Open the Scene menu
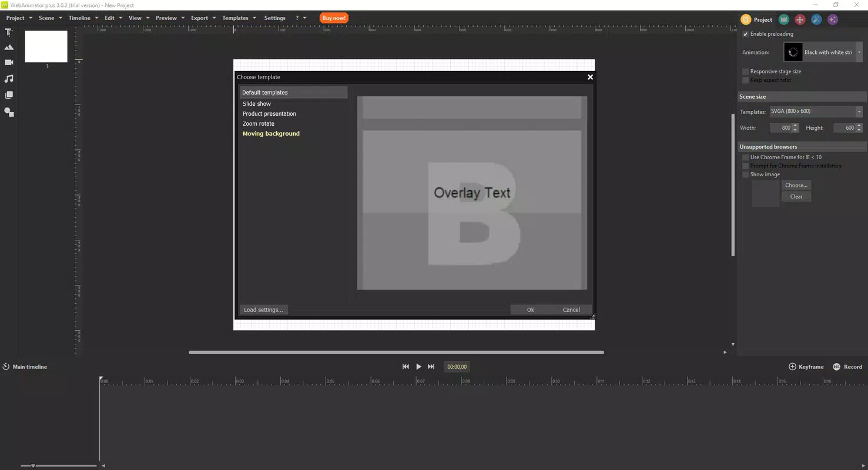 [x=46, y=18]
